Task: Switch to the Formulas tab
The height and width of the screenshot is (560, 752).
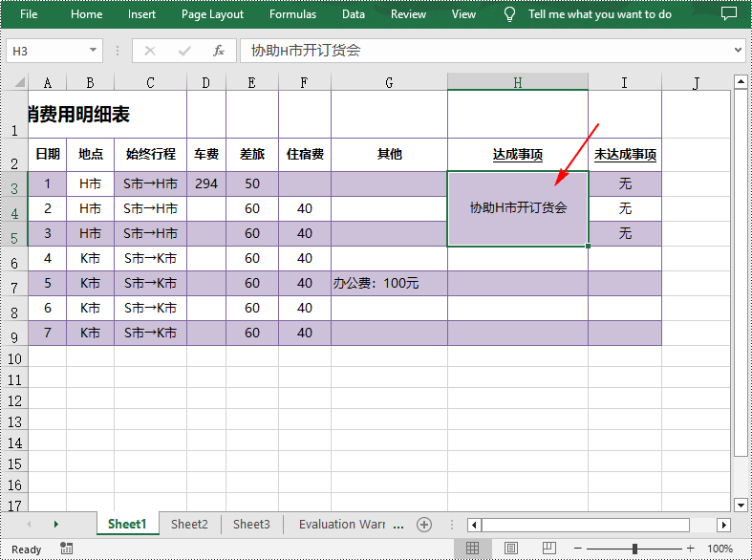Action: tap(292, 14)
